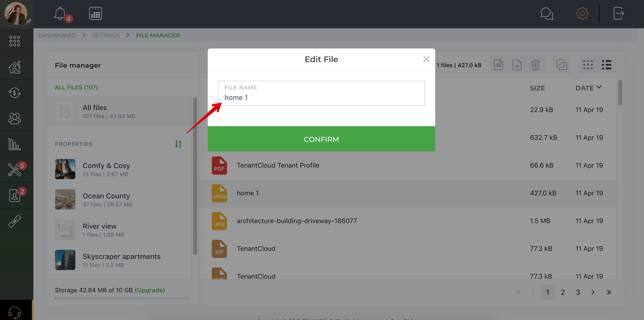The image size is (644, 320).
Task: Open the chat messages icon
Action: (x=547, y=13)
